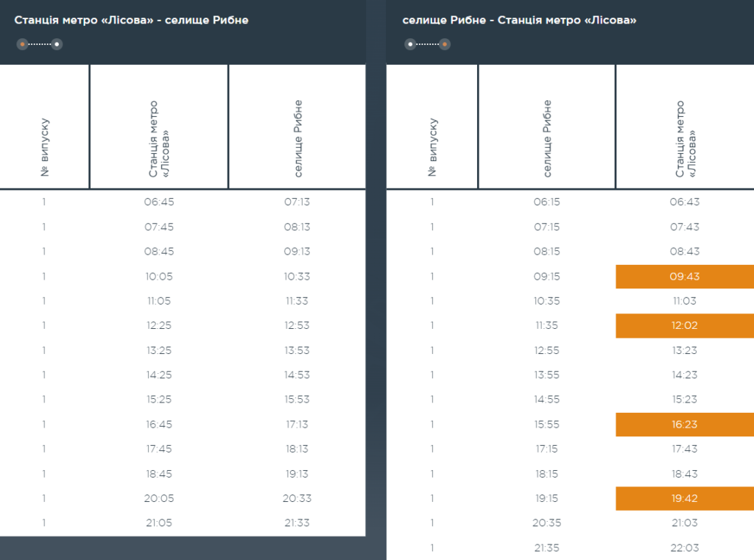Click the orange 19:42 time cell
The height and width of the screenshot is (560, 754).
(x=684, y=498)
